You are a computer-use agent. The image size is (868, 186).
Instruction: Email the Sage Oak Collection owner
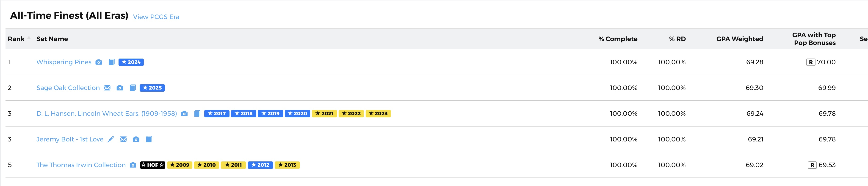[x=107, y=88]
